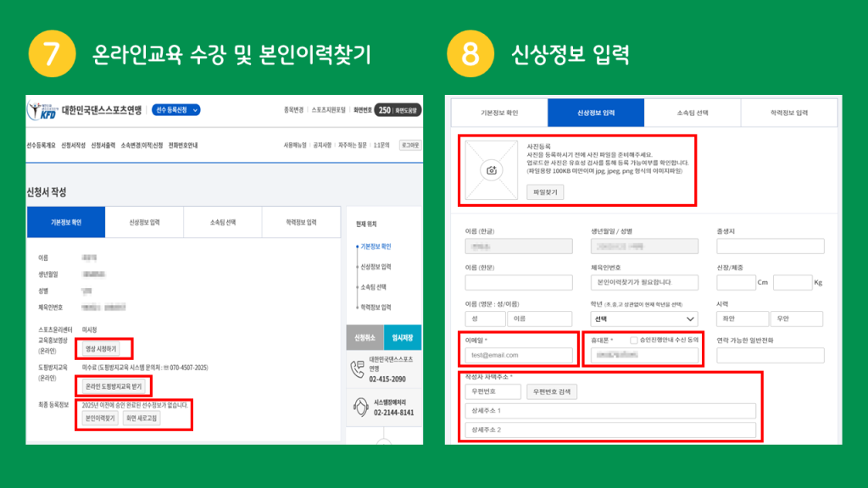Open the 신청서작성 menu item
Image resolution: width=868 pixels, height=488 pixels.
point(74,145)
